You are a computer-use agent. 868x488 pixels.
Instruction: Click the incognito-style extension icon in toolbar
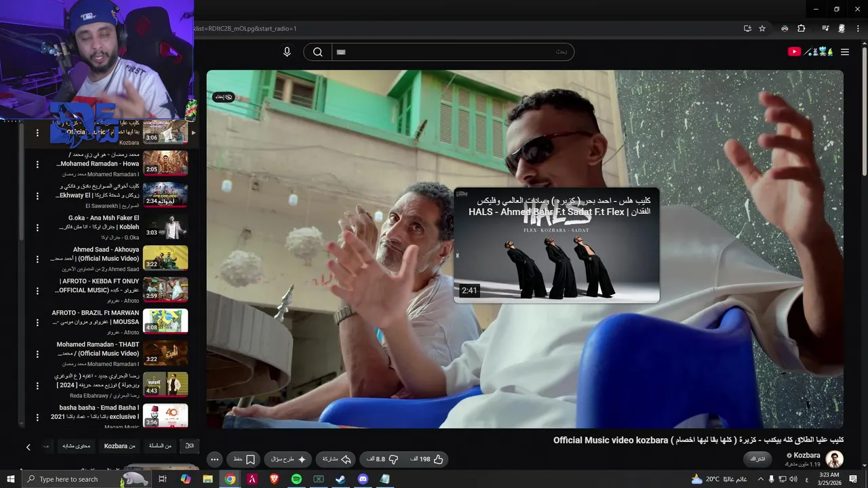[x=785, y=28]
